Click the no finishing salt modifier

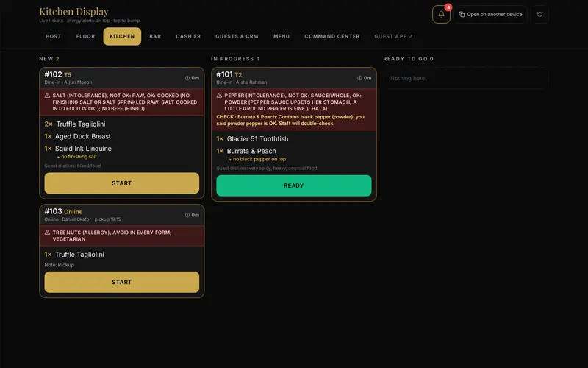[x=76, y=157]
